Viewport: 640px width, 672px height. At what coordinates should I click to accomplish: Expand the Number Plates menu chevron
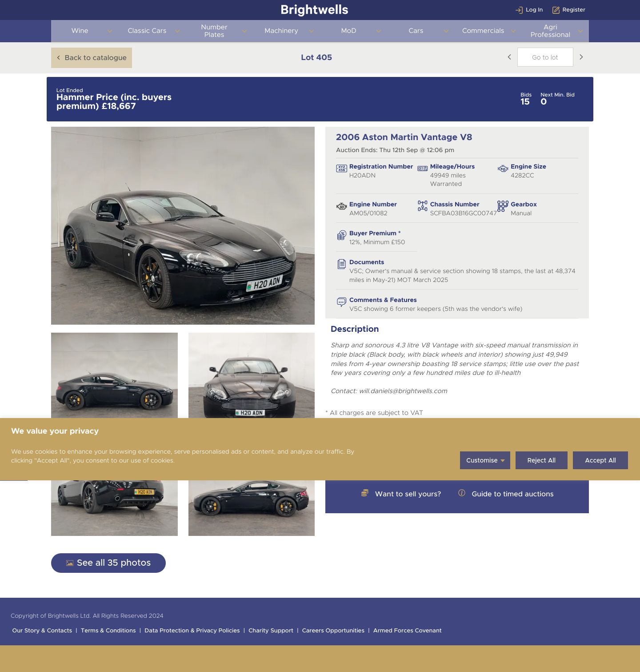click(x=244, y=31)
